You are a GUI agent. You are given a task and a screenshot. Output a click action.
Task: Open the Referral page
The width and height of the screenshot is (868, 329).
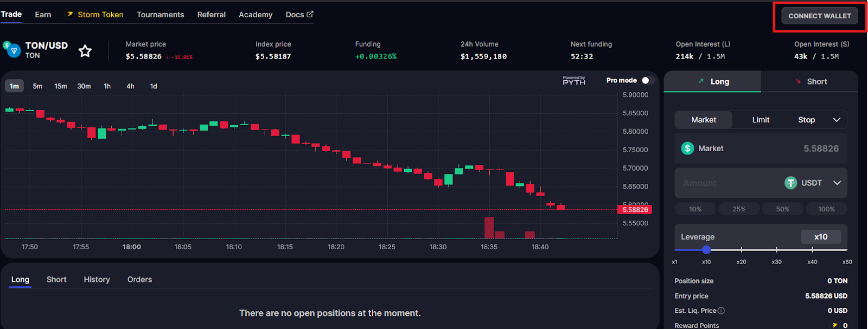[x=211, y=15]
